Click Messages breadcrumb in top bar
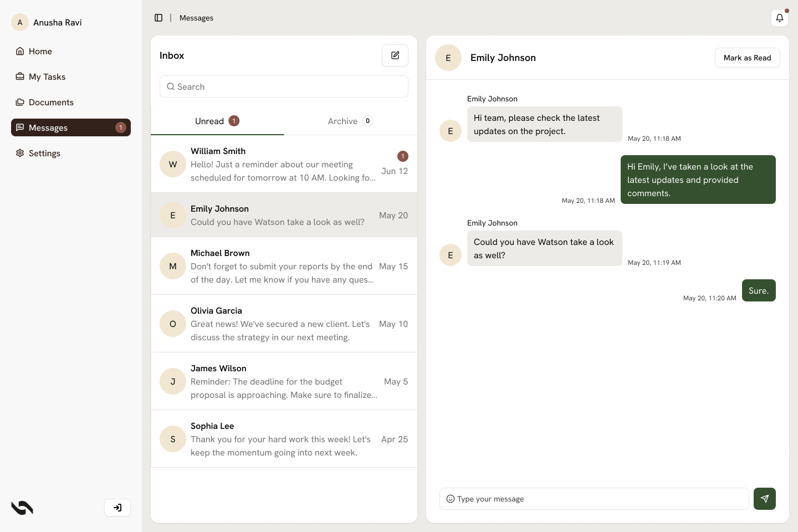Image resolution: width=798 pixels, height=532 pixels. (x=196, y=18)
